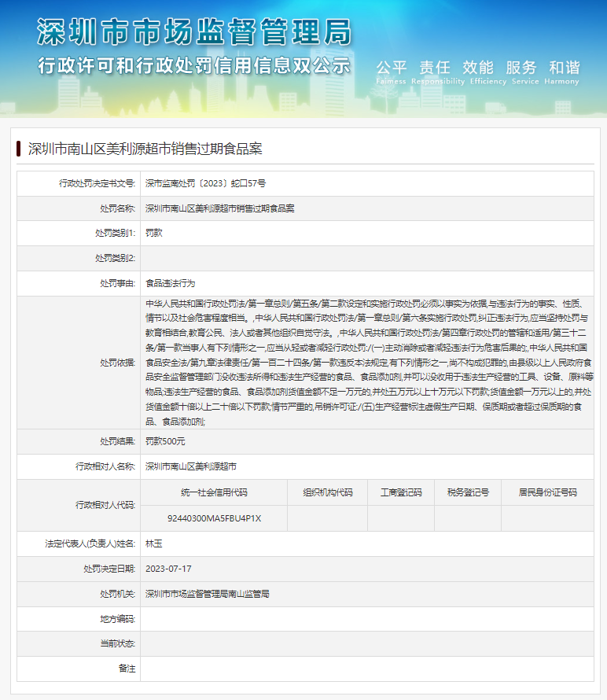
Task: Click the 深圳市市场监督管理局 banner title
Action: tap(194, 32)
